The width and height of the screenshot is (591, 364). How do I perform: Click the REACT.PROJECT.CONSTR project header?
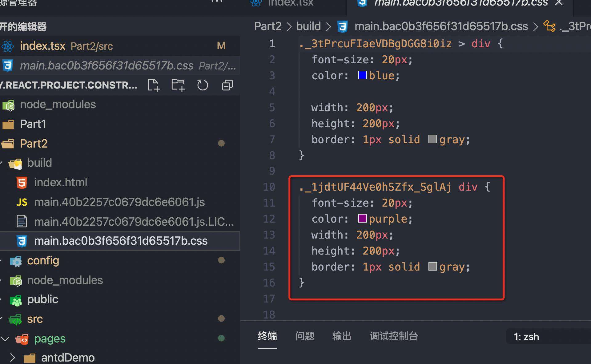(69, 85)
